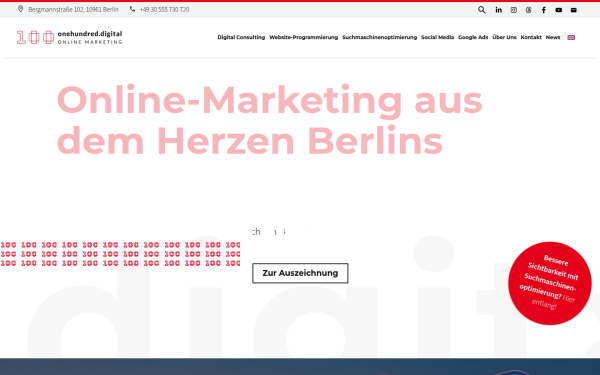Open the Suchmaschinenoptimierung menu
This screenshot has height=375, width=600.
(379, 37)
